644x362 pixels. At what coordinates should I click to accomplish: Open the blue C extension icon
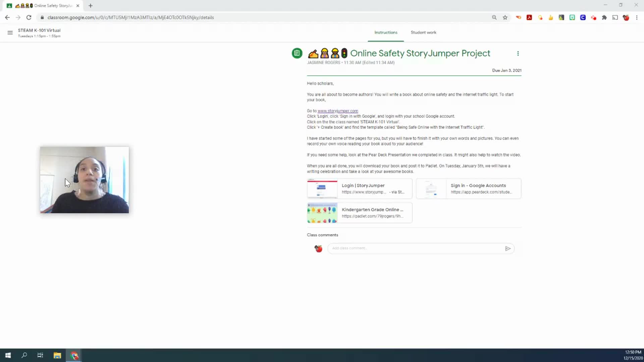583,17
